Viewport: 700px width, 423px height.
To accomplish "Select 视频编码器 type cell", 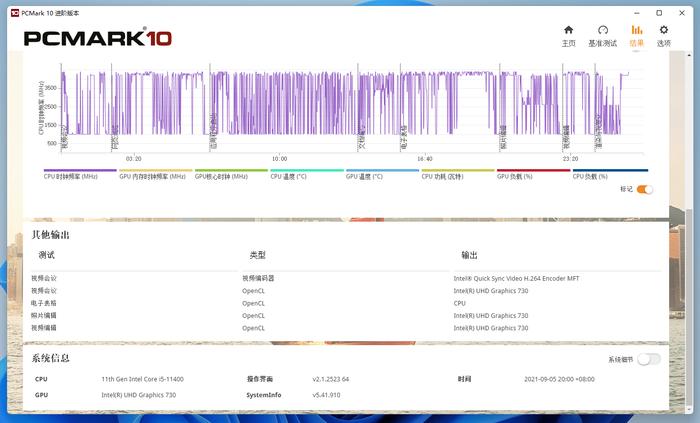I will (x=258, y=278).
